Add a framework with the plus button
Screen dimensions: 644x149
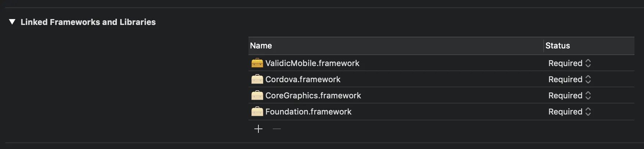[x=258, y=129]
